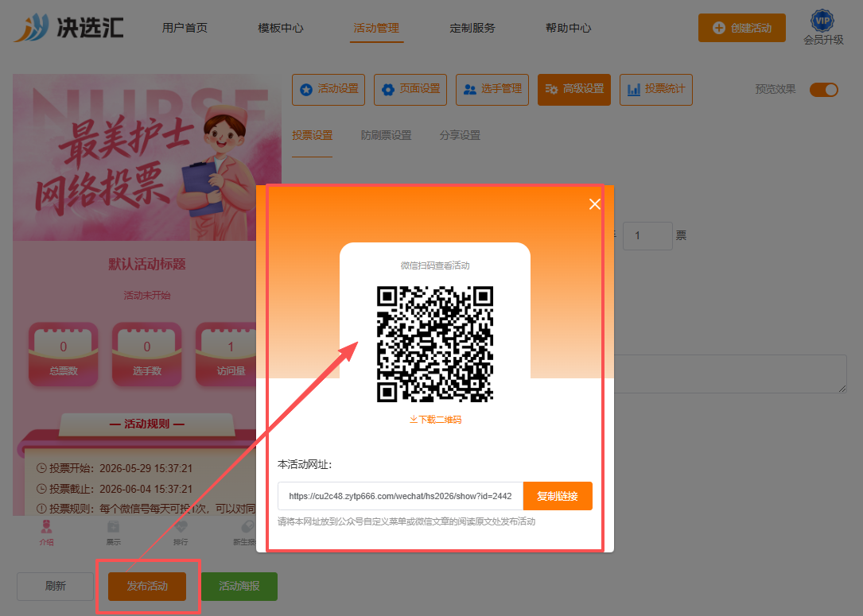Click 下载二维码 link
The width and height of the screenshot is (863, 616).
(x=435, y=420)
